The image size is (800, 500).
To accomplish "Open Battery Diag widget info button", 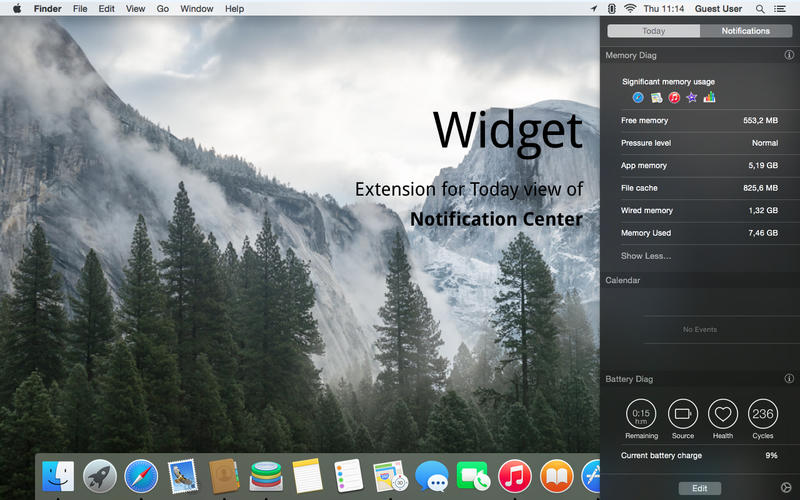I will [789, 379].
